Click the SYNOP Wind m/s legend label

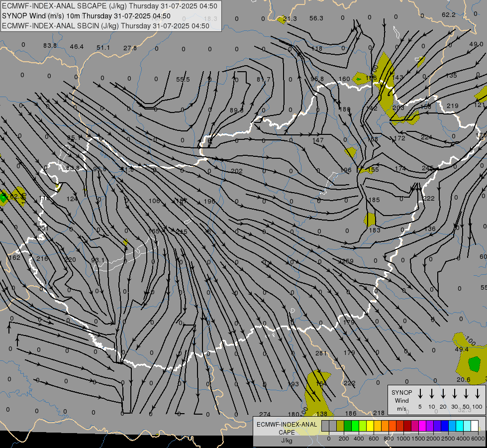point(401,400)
